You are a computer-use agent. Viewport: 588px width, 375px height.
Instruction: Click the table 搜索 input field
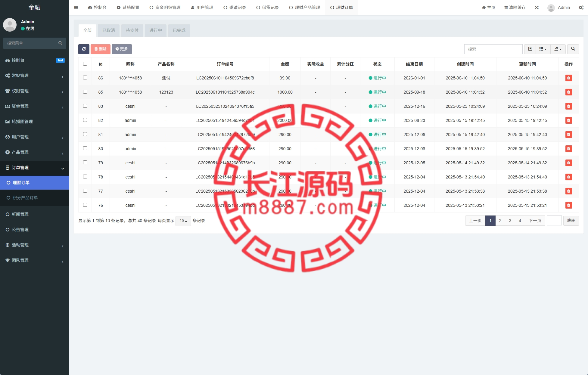[x=493, y=49]
